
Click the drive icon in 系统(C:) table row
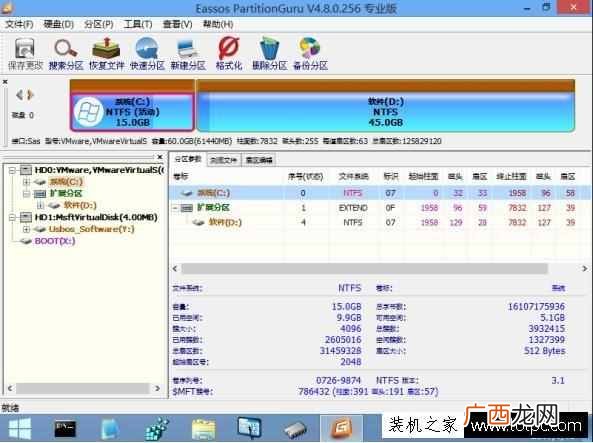tap(186, 193)
